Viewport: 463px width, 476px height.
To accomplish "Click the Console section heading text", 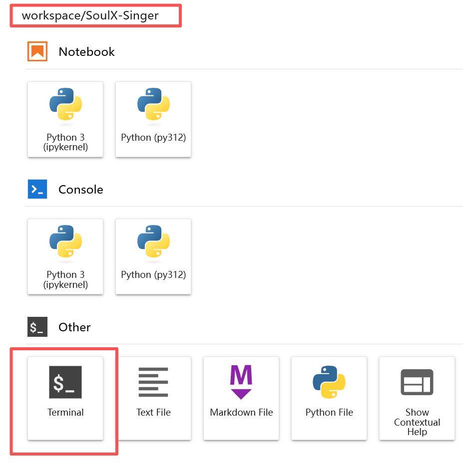I will (81, 190).
